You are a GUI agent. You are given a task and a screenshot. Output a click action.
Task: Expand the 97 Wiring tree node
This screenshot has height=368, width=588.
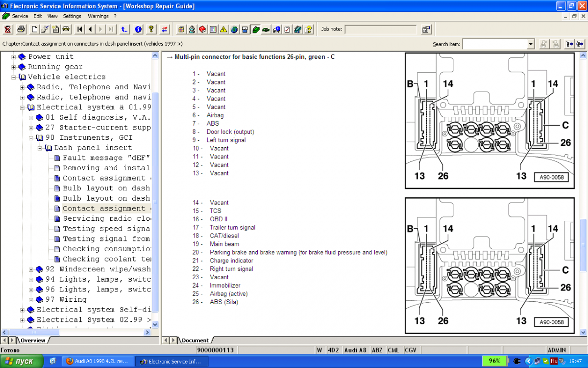click(x=31, y=300)
